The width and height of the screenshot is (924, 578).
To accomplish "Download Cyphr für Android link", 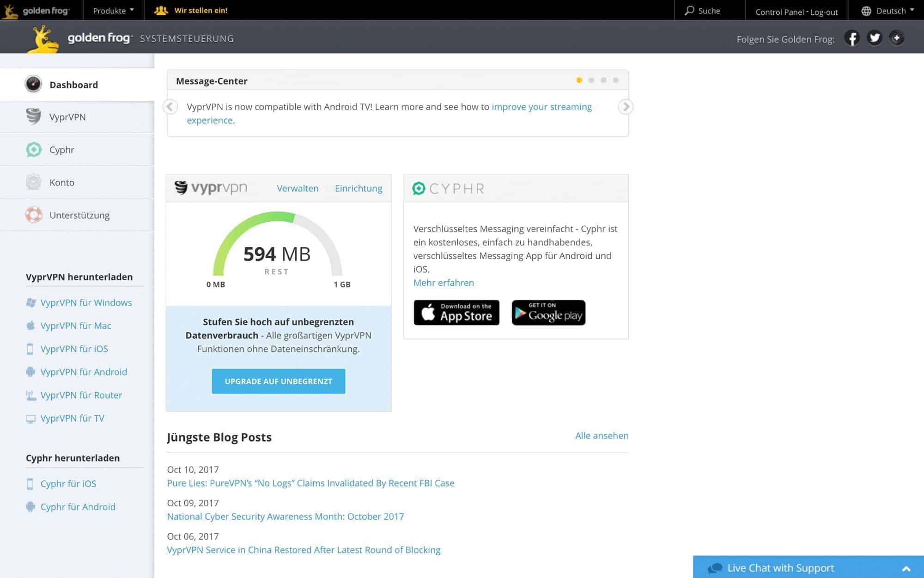I will 78,507.
